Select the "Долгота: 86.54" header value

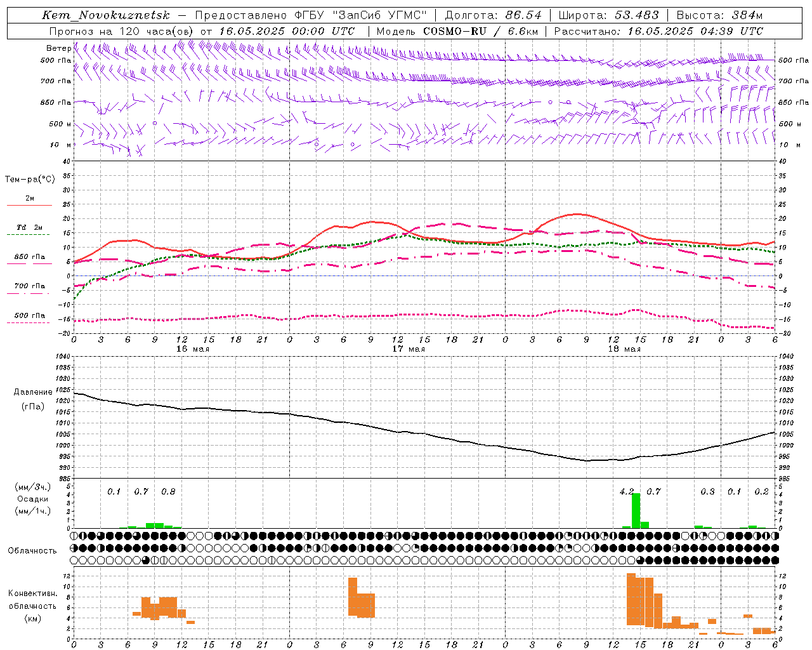coord(494,15)
